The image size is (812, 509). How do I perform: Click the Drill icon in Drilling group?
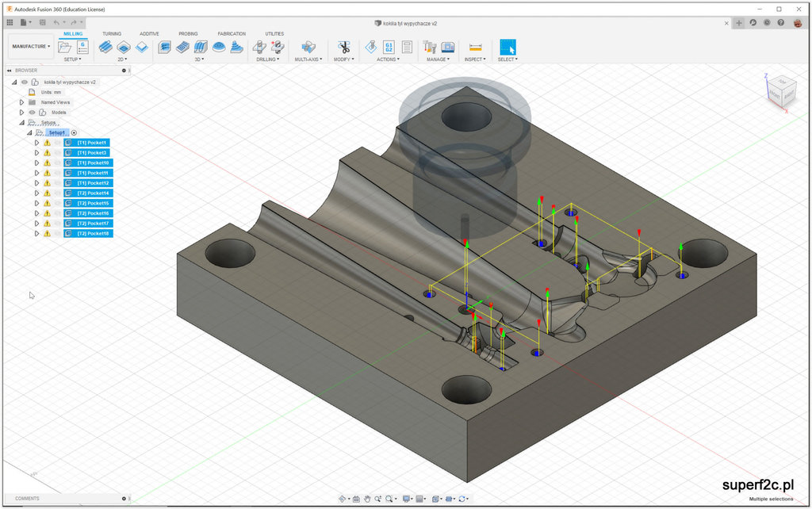(x=260, y=48)
